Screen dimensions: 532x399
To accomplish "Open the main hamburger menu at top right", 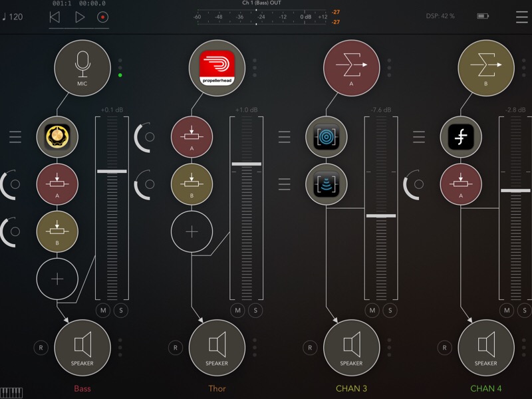I will coord(521,17).
